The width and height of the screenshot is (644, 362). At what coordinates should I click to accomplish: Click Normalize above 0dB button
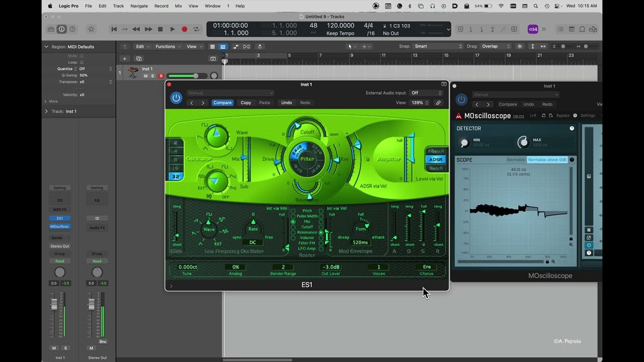tap(547, 160)
